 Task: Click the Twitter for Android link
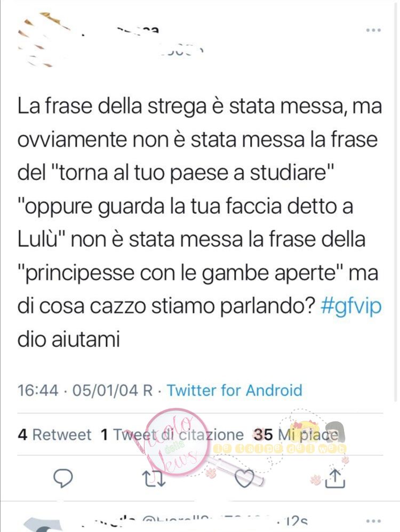coord(234,390)
